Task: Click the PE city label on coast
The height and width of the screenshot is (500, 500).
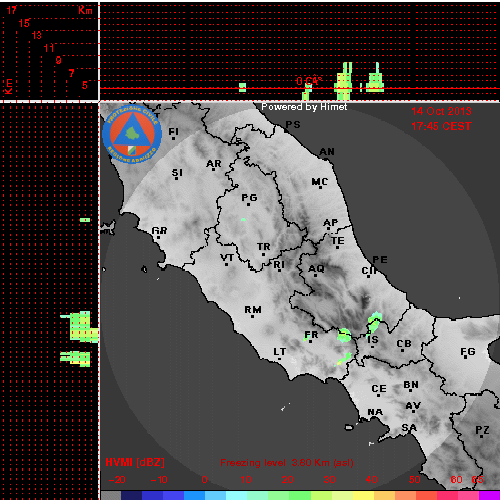Action: tap(380, 259)
